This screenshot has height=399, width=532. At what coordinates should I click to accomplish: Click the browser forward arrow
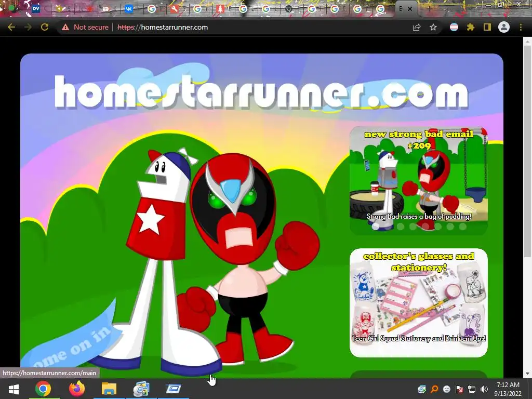point(28,27)
